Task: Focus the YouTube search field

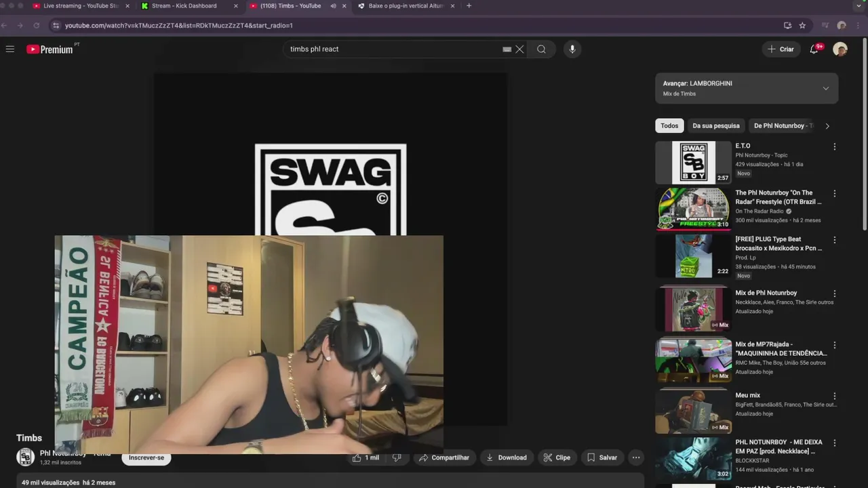Action: coord(393,49)
